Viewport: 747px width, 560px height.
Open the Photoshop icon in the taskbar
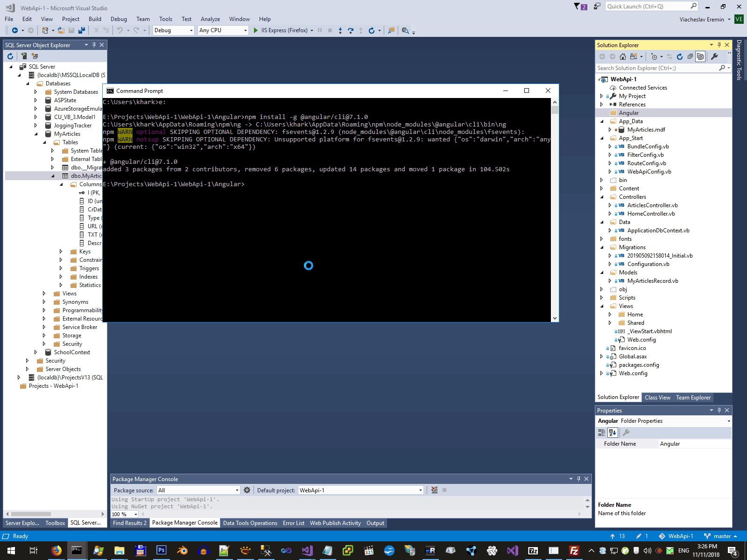click(161, 551)
